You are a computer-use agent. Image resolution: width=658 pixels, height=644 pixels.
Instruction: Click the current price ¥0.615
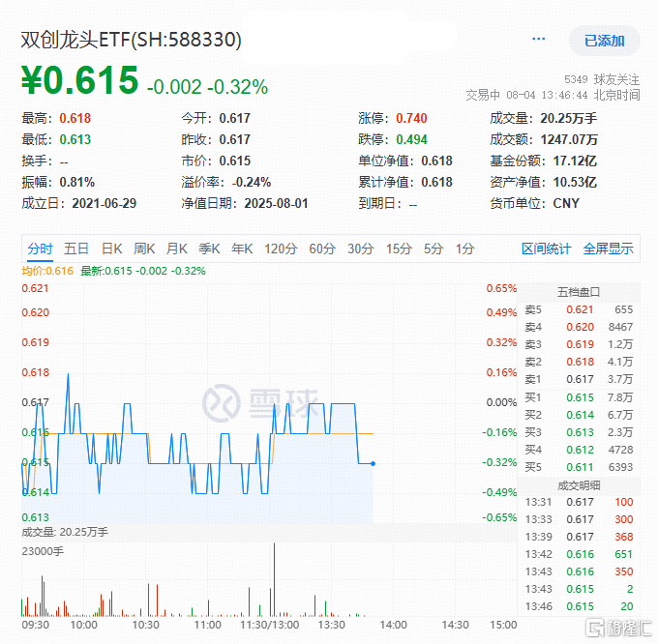tap(79, 79)
